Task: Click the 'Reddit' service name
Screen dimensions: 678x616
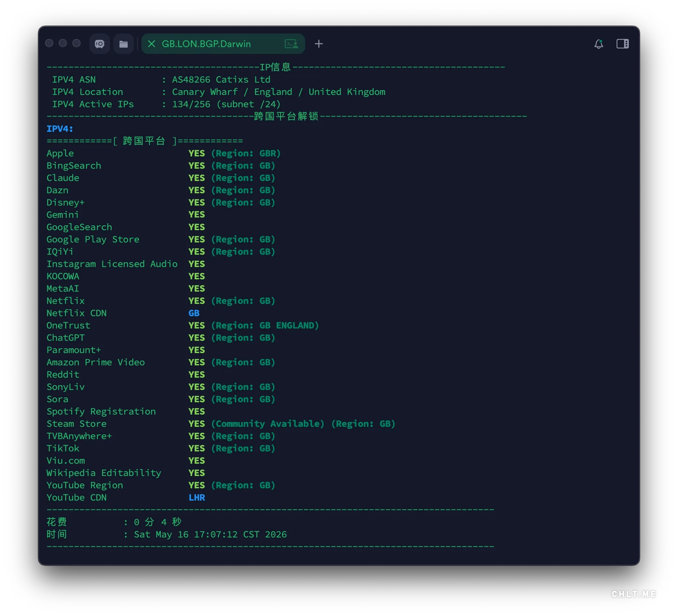Action: (63, 375)
